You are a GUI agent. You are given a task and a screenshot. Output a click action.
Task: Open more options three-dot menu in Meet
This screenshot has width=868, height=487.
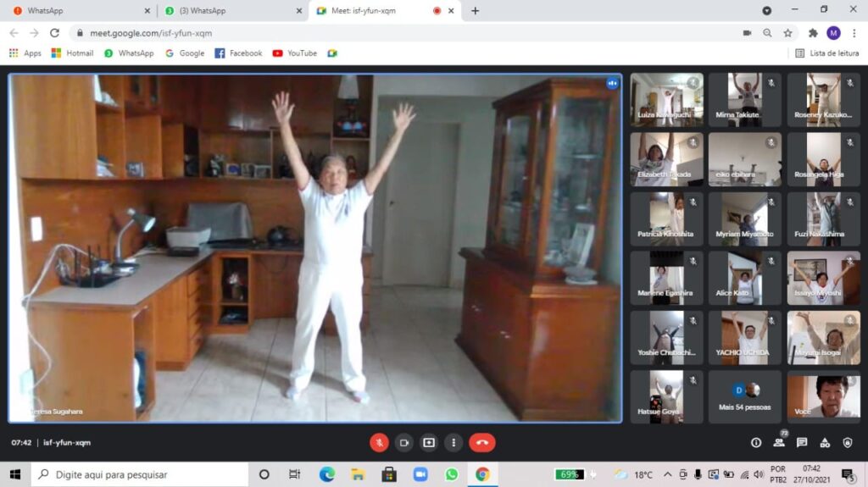(x=454, y=442)
